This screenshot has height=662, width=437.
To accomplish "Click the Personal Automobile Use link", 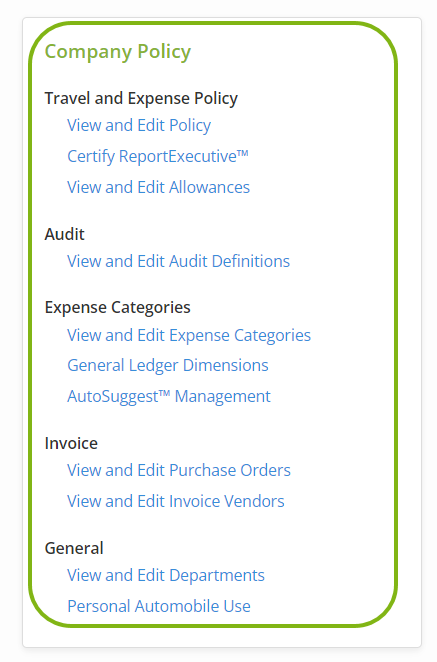I will tap(159, 606).
